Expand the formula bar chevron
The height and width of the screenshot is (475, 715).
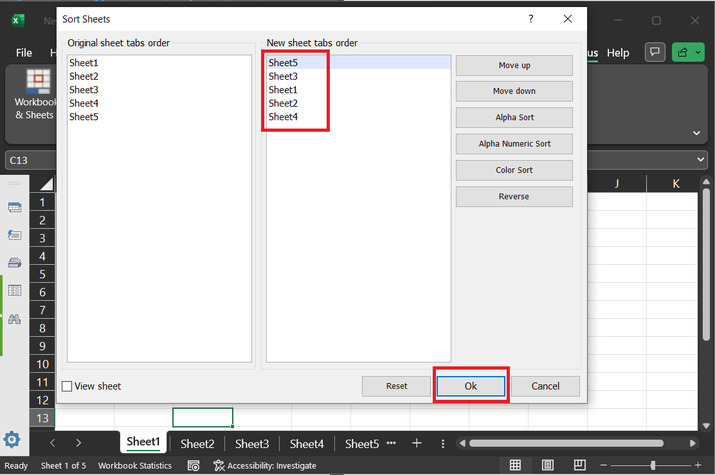[700, 160]
